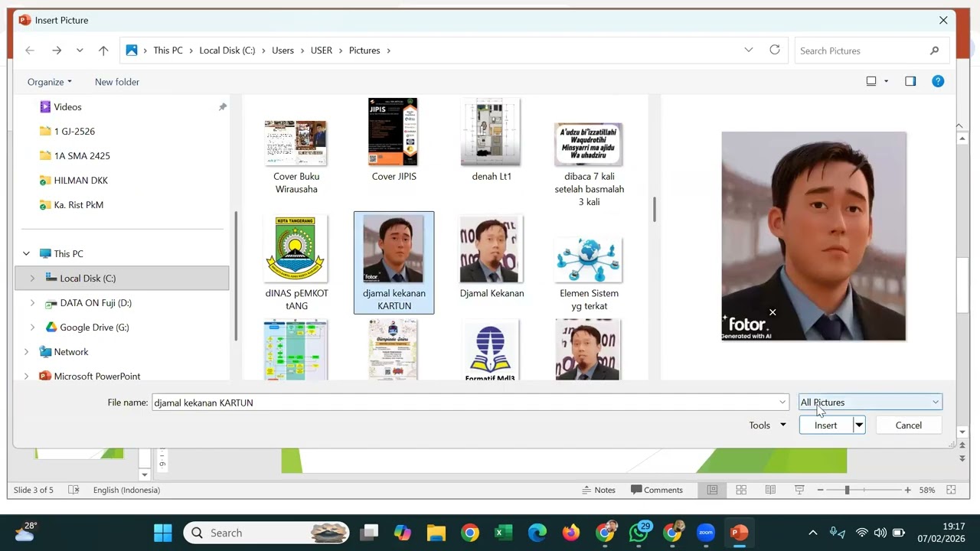Cancel the Insert Picture dialog
This screenshot has width=980, height=551.
(x=909, y=425)
